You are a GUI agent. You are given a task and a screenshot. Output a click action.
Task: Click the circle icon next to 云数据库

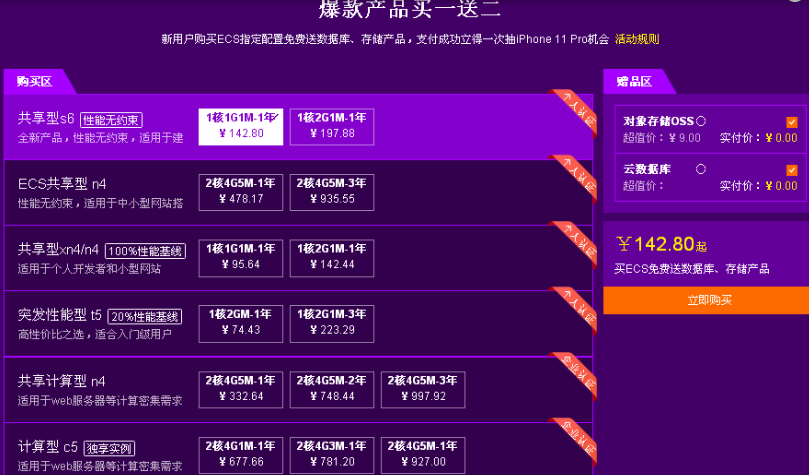pyautogui.click(x=700, y=169)
